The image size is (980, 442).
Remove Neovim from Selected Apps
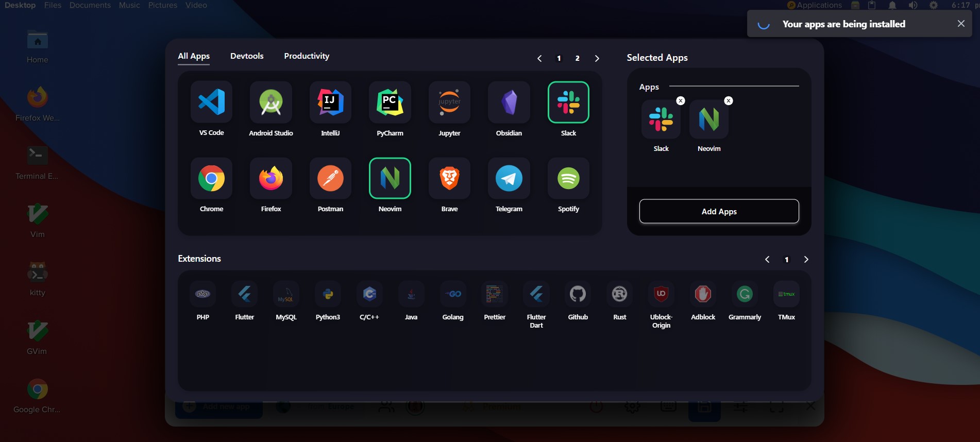pos(729,101)
